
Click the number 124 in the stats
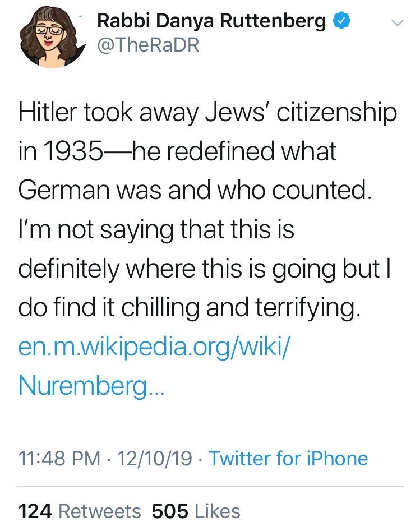(36, 511)
